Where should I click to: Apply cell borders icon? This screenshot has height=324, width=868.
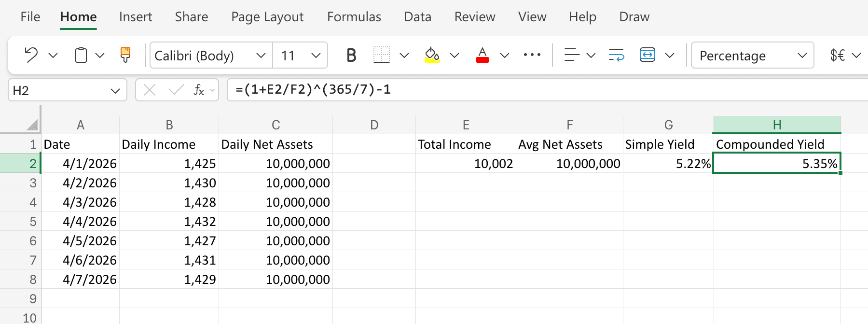381,55
